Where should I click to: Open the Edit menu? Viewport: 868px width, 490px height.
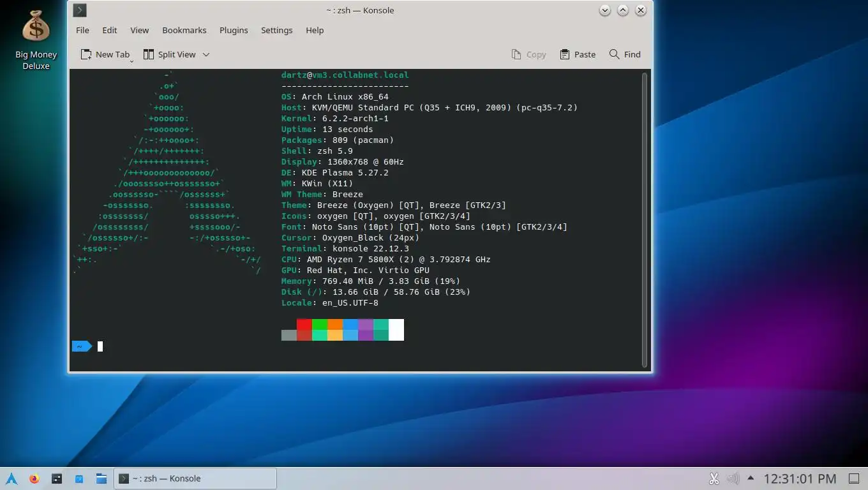pyautogui.click(x=110, y=30)
